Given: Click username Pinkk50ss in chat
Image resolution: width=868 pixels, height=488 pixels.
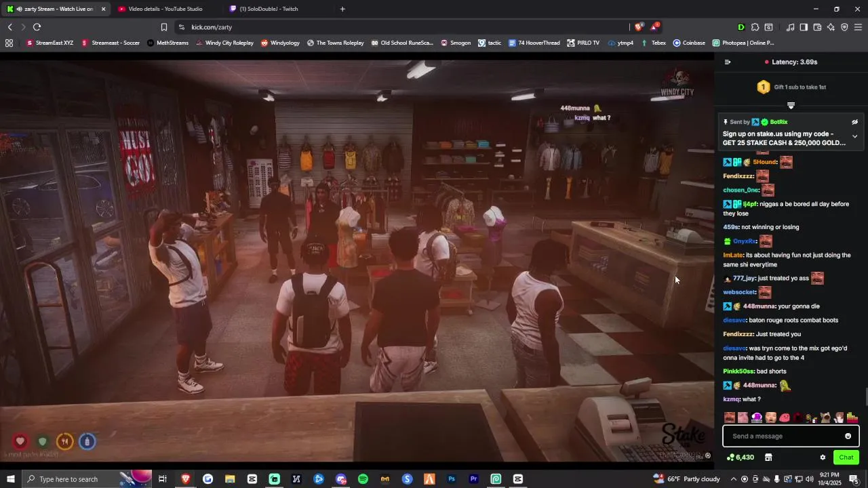Looking at the screenshot, I should tap(738, 371).
